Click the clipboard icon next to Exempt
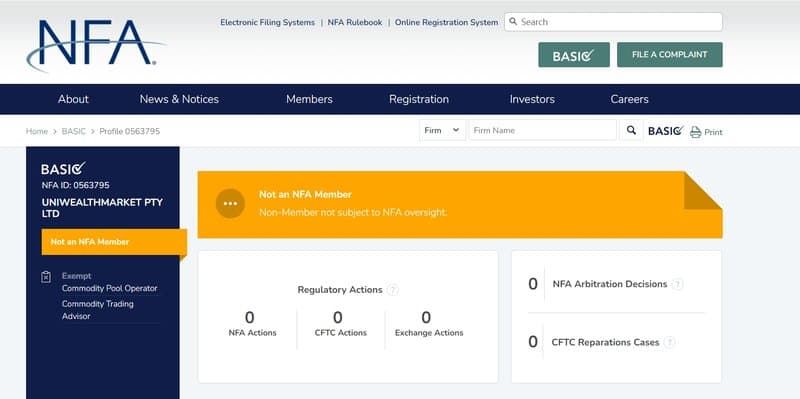Image resolution: width=800 pixels, height=399 pixels. (46, 277)
